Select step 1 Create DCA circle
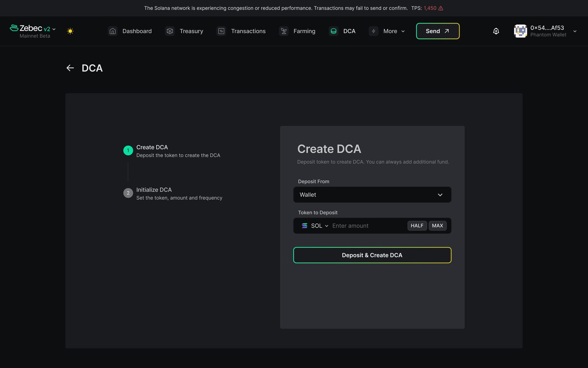This screenshot has width=588, height=368. coord(128,151)
